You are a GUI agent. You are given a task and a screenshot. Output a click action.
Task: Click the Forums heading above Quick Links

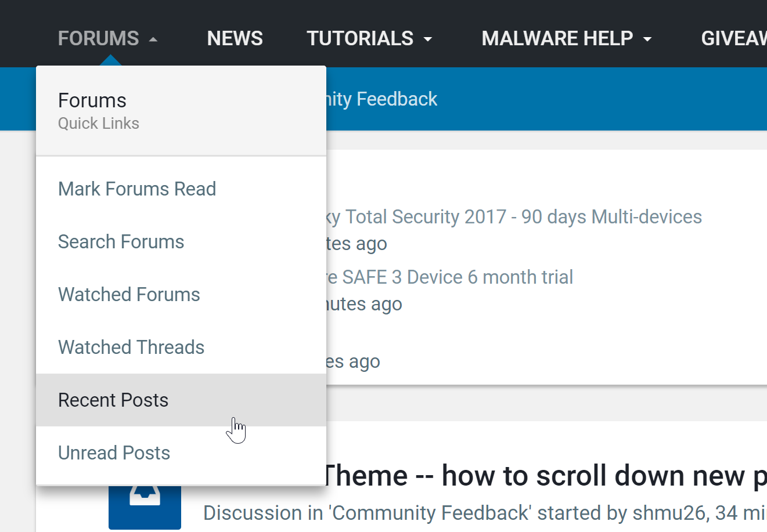pos(92,100)
